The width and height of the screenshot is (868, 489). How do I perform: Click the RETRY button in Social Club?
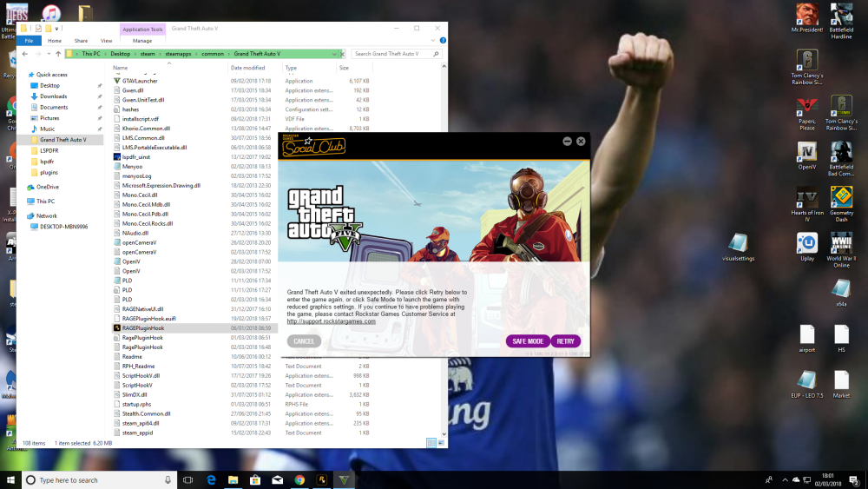click(565, 341)
